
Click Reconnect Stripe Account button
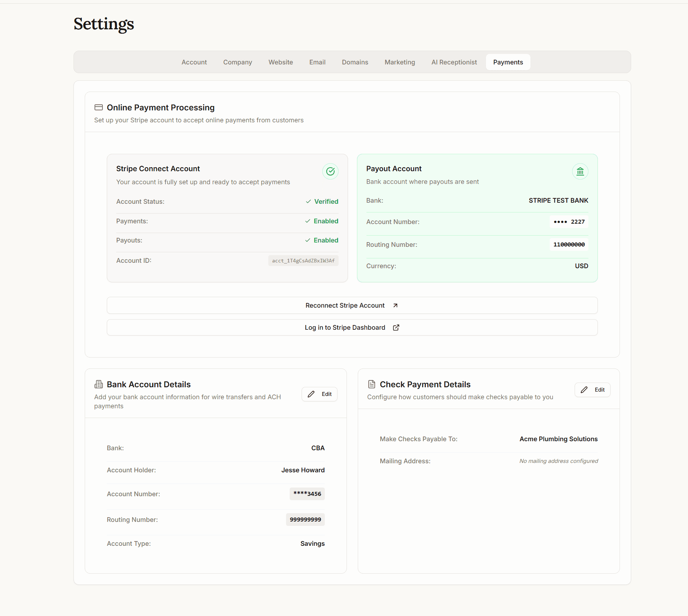pyautogui.click(x=352, y=305)
